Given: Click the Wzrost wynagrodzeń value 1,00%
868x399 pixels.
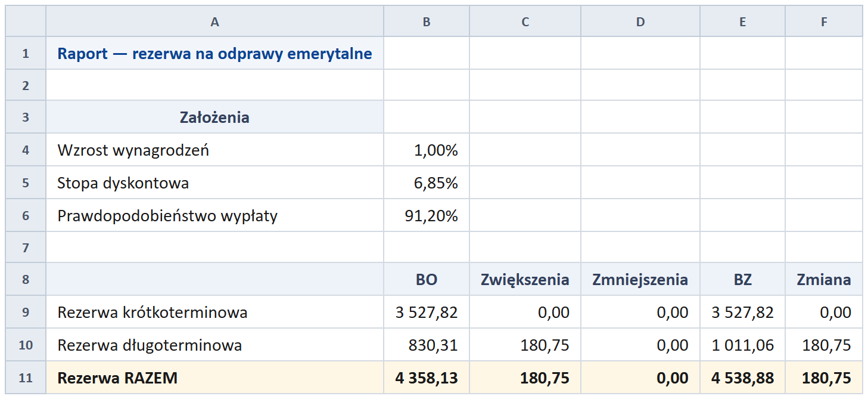Looking at the screenshot, I should 427,150.
